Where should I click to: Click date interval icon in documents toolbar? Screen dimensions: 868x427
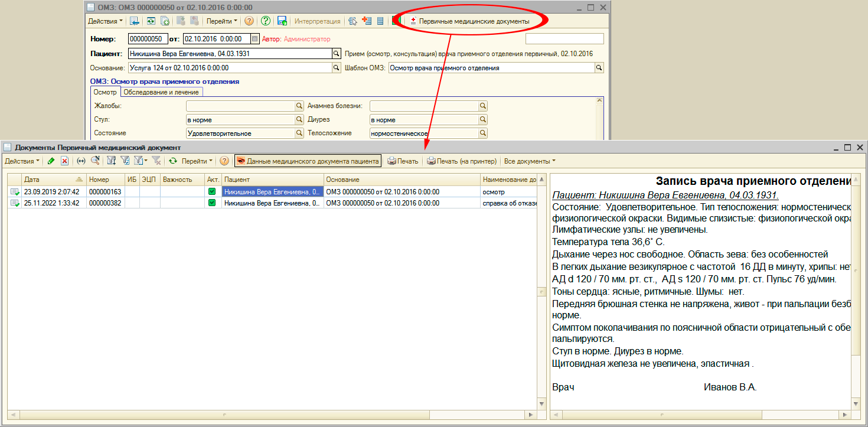(x=81, y=161)
